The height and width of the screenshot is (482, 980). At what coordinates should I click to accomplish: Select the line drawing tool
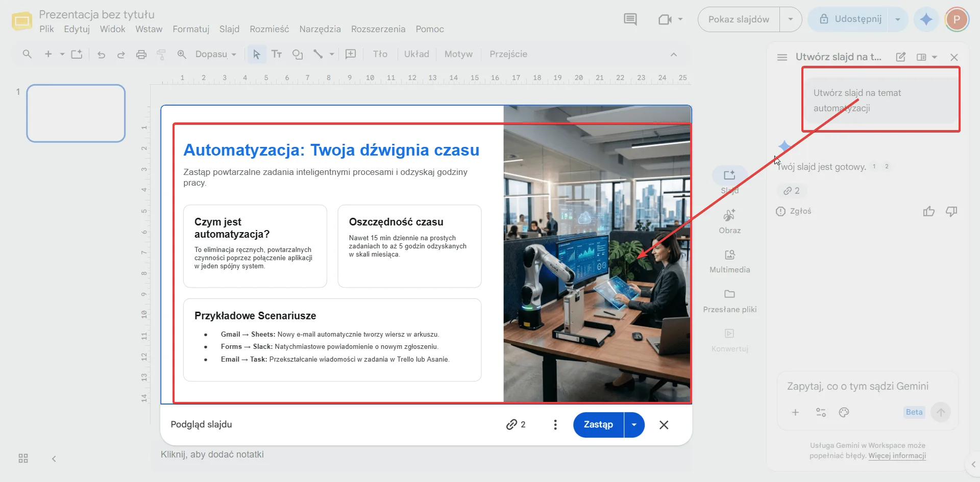pyautogui.click(x=318, y=54)
